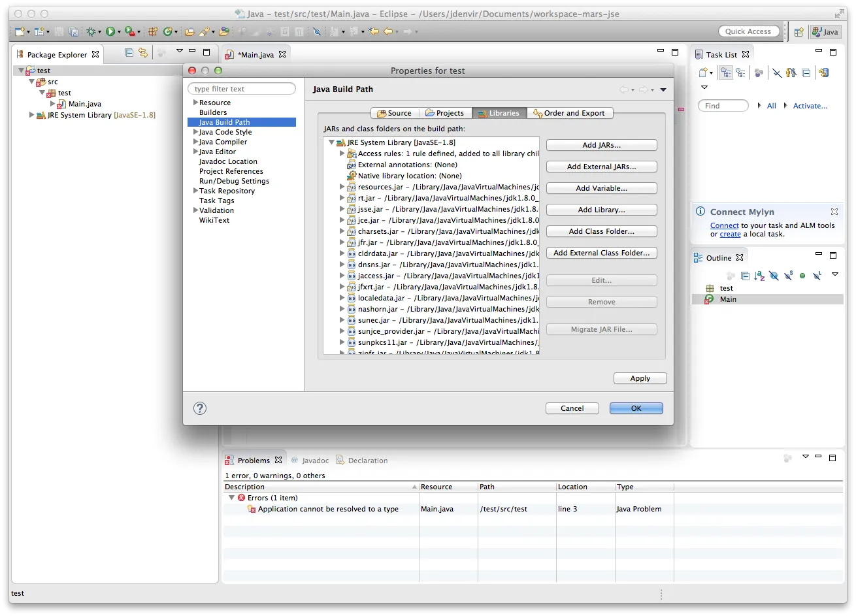
Task: Expand the rt.jar entry in libraries
Action: tap(342, 198)
